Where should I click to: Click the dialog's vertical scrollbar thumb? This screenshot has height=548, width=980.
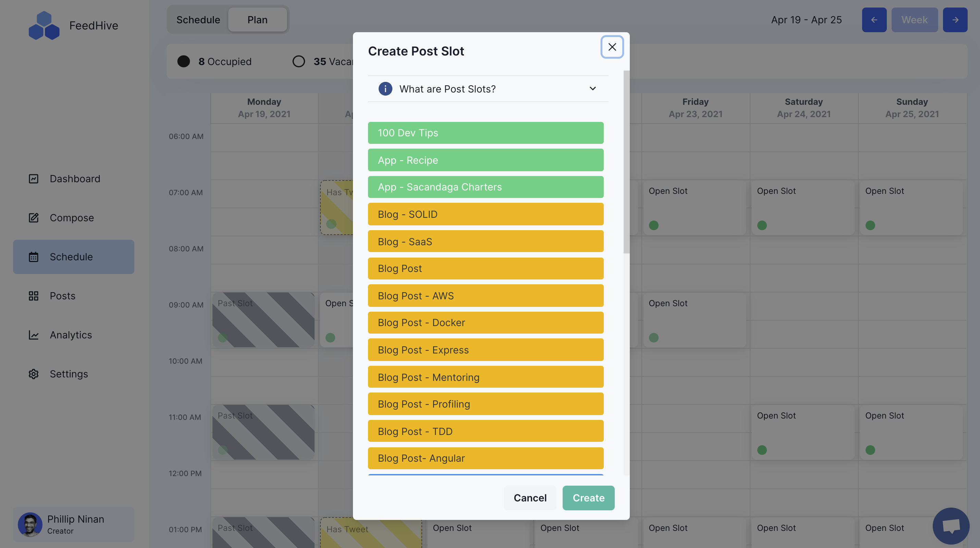[626, 162]
